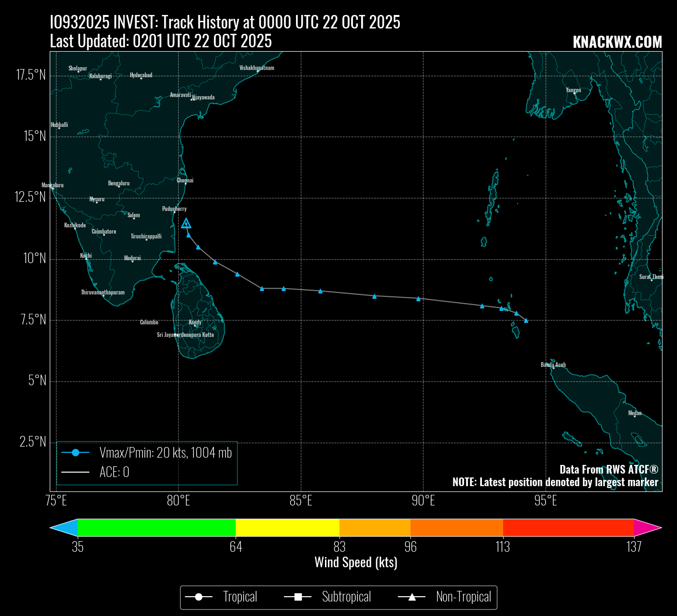Select the Subtropical square legend icon
The height and width of the screenshot is (616, 677).
point(298,598)
